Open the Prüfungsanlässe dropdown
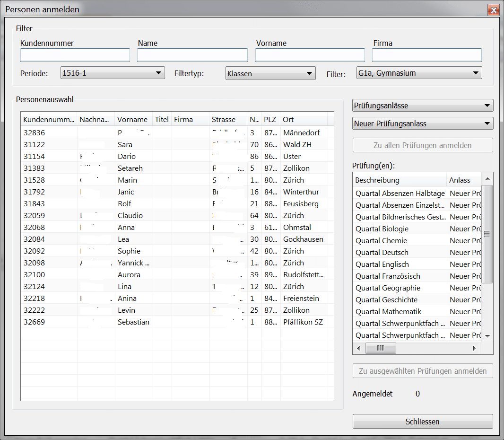The width and height of the screenshot is (504, 440). pos(423,106)
